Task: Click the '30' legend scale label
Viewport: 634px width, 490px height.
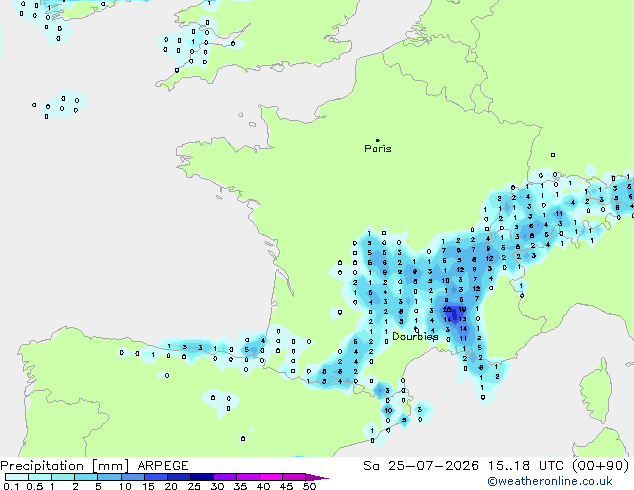Action: tap(218, 486)
